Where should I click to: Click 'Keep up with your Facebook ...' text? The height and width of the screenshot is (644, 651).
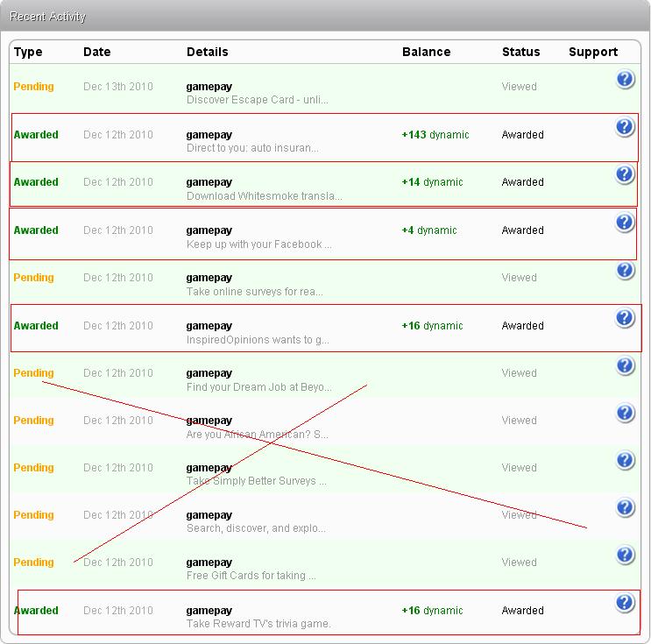coord(259,244)
